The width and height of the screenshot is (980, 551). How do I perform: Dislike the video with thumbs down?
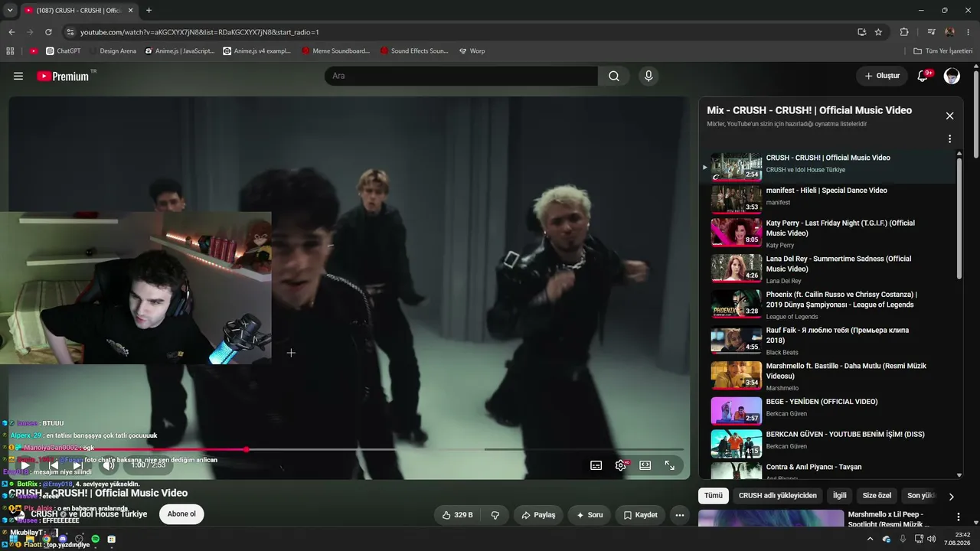(495, 515)
